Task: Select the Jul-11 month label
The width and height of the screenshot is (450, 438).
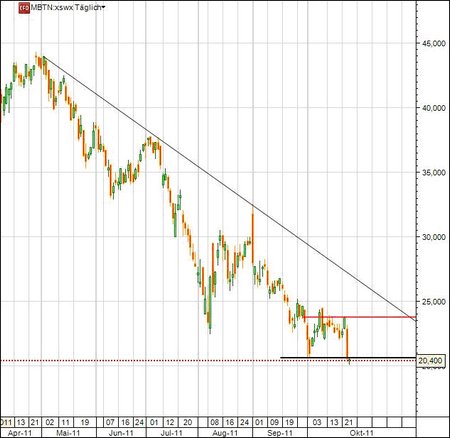Action: click(172, 433)
